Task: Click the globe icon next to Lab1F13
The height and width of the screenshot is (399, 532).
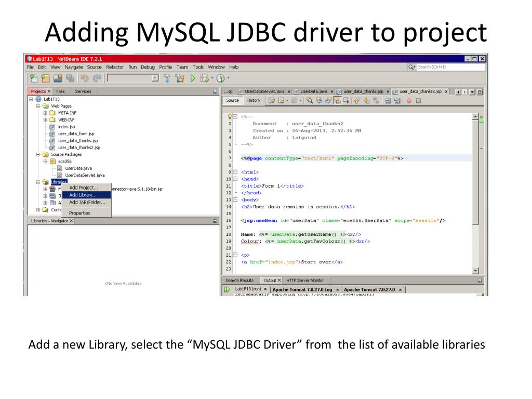Action: click(x=38, y=99)
